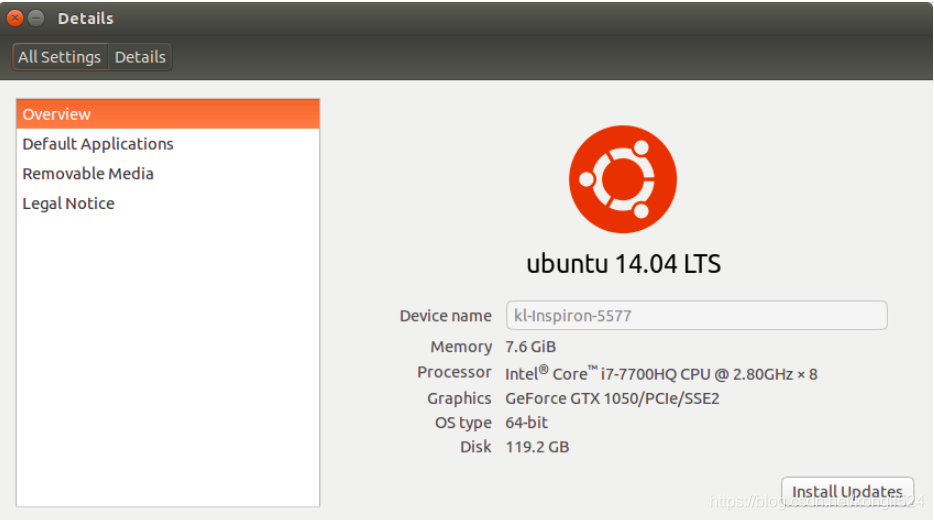Click the GeForce GTX 1050/PCIe/SSE2 text
The height and width of the screenshot is (520, 934).
tap(612, 398)
